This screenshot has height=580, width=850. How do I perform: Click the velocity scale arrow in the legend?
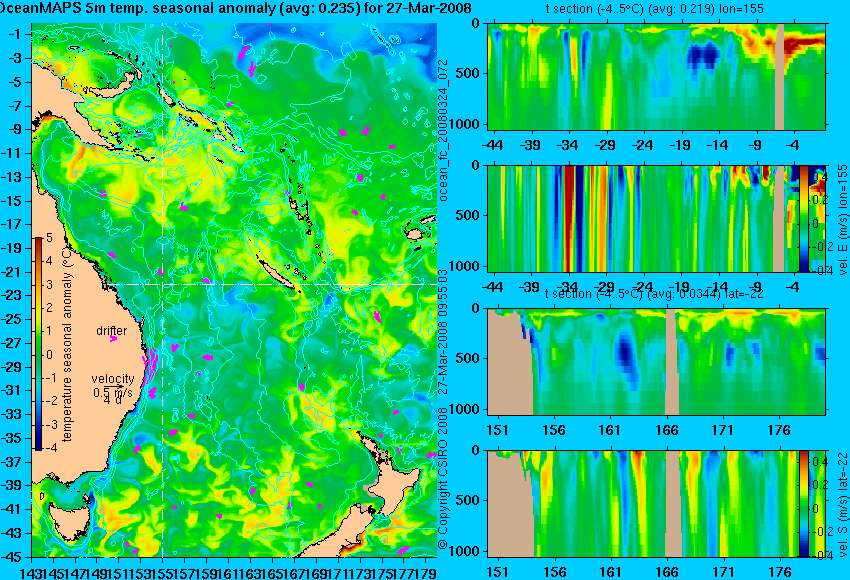tap(114, 386)
